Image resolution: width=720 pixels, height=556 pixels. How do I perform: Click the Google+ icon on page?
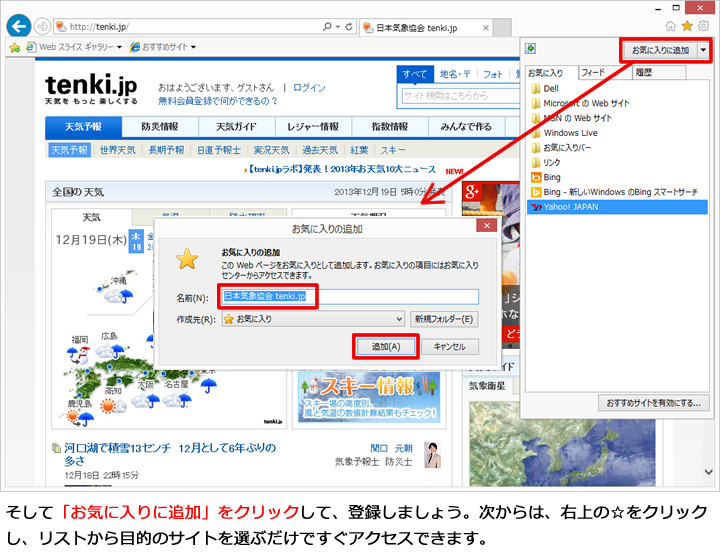coord(472,192)
